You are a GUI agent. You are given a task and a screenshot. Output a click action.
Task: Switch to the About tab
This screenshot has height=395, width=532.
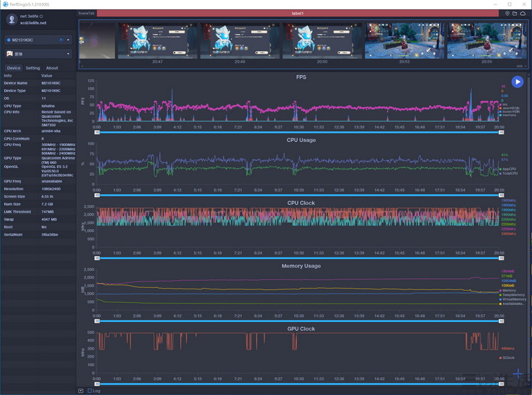pyautogui.click(x=52, y=68)
